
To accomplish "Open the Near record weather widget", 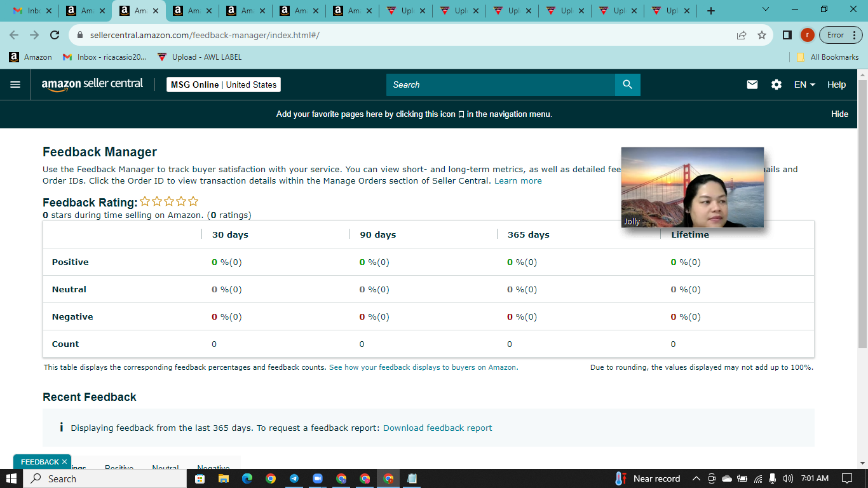I will [648, 478].
